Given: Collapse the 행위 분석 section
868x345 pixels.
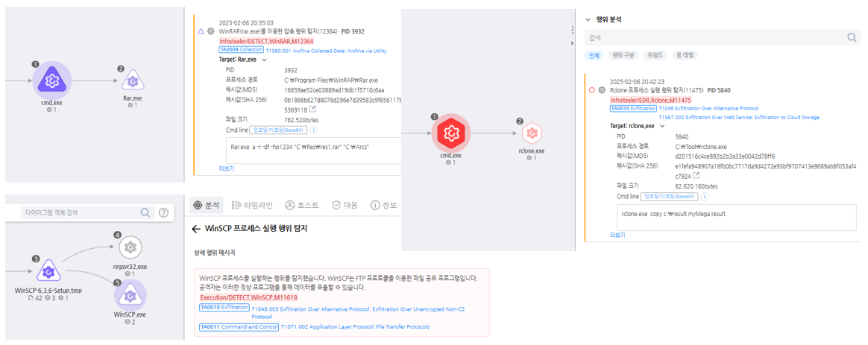Looking at the screenshot, I should (x=588, y=19).
